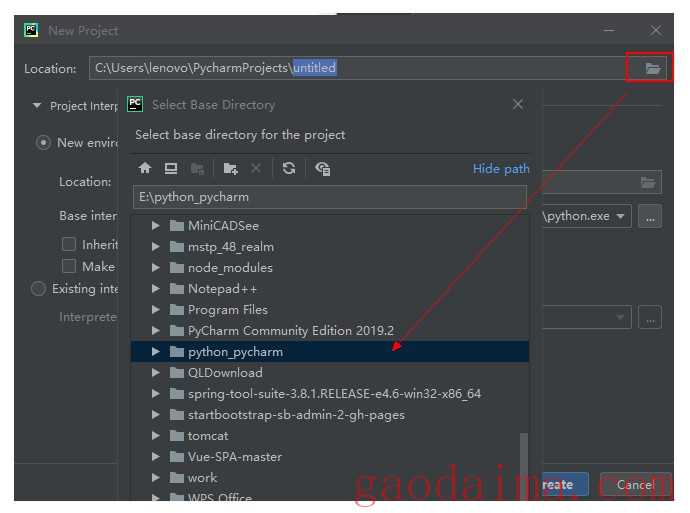Click the Create button

(x=565, y=484)
